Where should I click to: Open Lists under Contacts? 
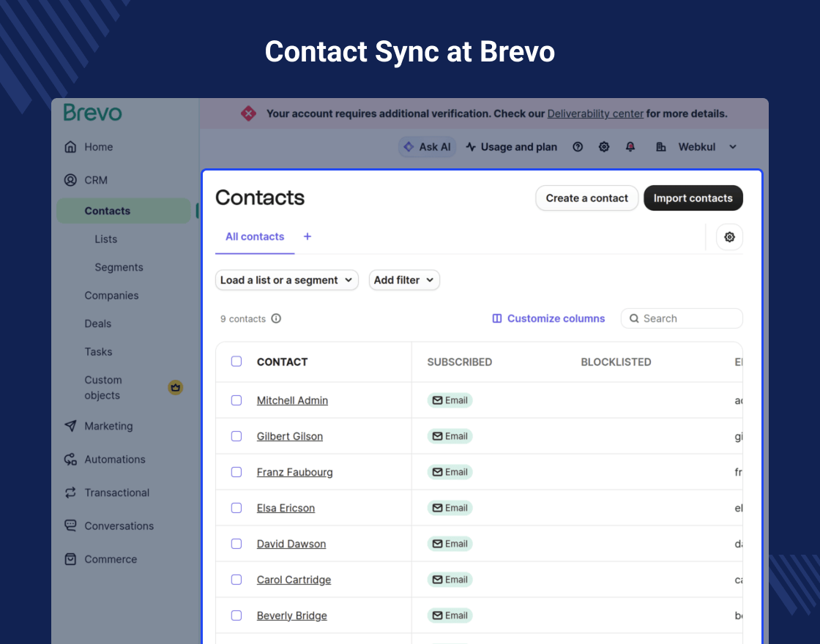point(105,239)
